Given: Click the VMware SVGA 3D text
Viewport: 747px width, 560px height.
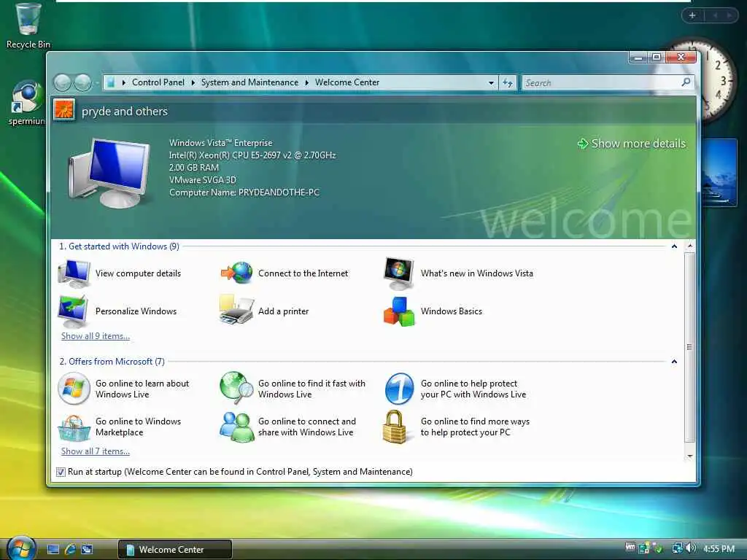Looking at the screenshot, I should tap(203, 180).
